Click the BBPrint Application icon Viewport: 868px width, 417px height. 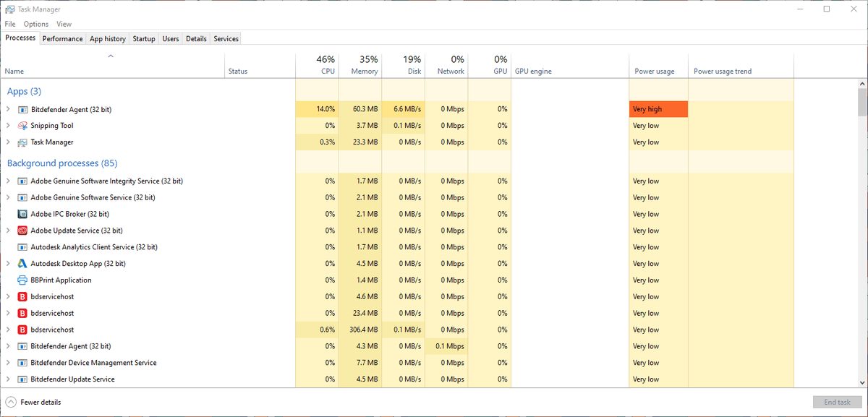point(22,280)
